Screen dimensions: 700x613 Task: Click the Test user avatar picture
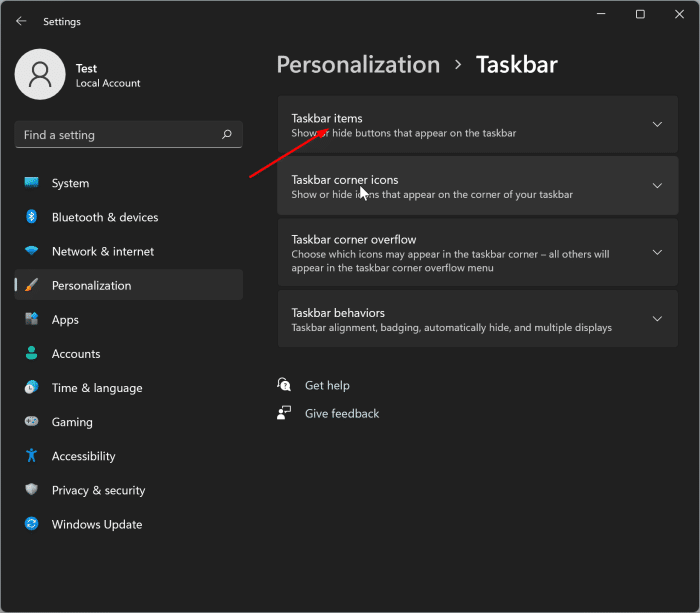click(x=40, y=74)
